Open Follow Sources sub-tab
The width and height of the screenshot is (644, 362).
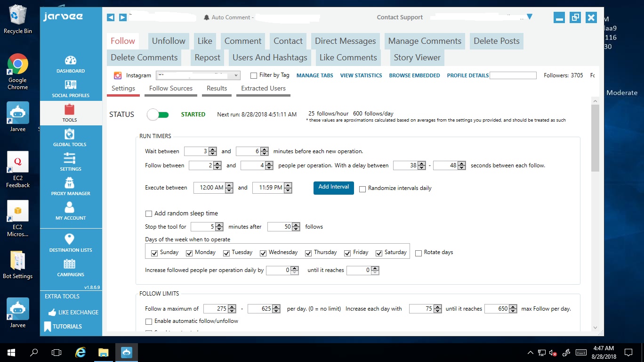(171, 89)
